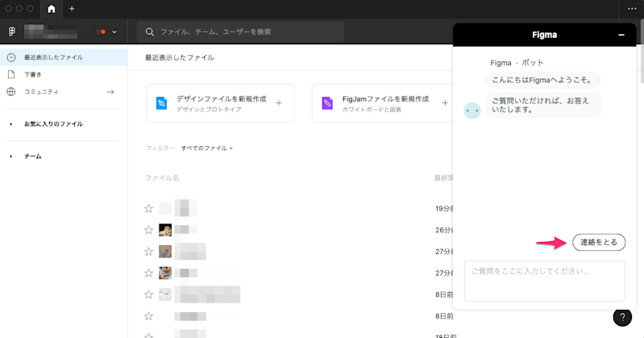Add a new tab with plus button
This screenshot has width=644, height=338.
pyautogui.click(x=72, y=9)
